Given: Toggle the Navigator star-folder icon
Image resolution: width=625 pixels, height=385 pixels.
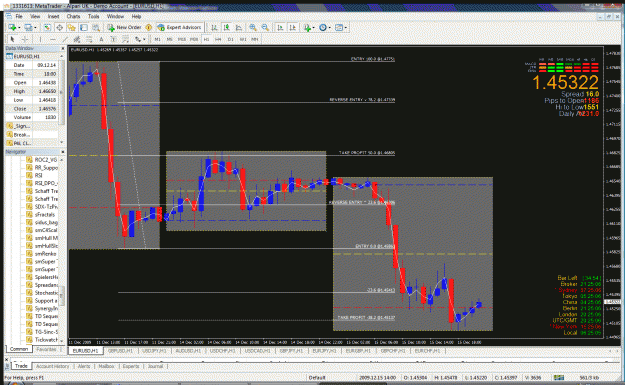Looking at the screenshot, I should 71,28.
